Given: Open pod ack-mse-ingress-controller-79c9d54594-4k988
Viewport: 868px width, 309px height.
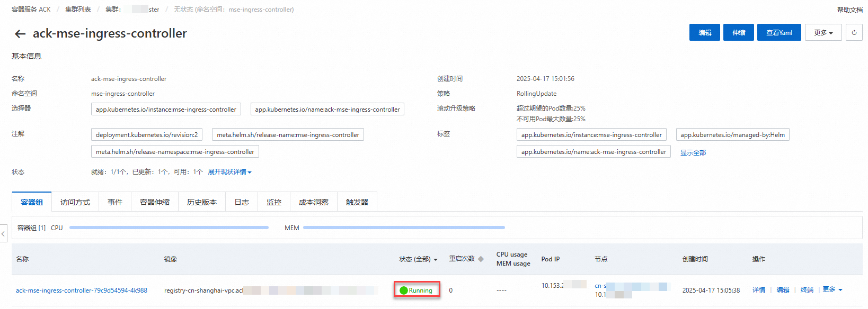Looking at the screenshot, I should (x=82, y=290).
